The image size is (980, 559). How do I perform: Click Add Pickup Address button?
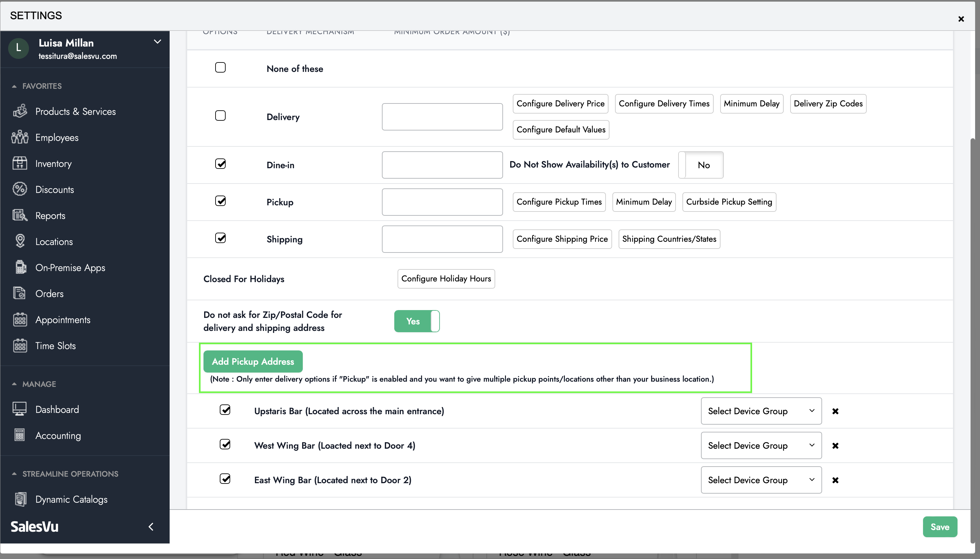click(253, 361)
